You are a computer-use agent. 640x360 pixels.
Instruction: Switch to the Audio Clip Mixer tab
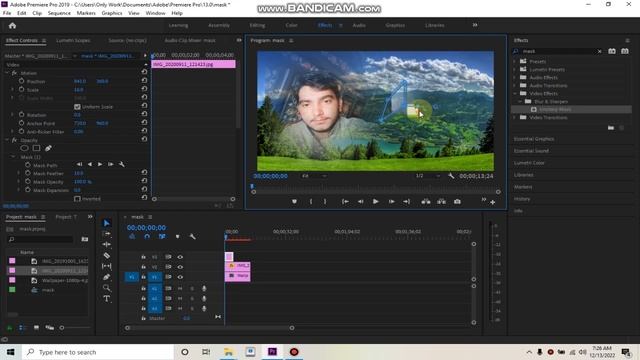190,40
